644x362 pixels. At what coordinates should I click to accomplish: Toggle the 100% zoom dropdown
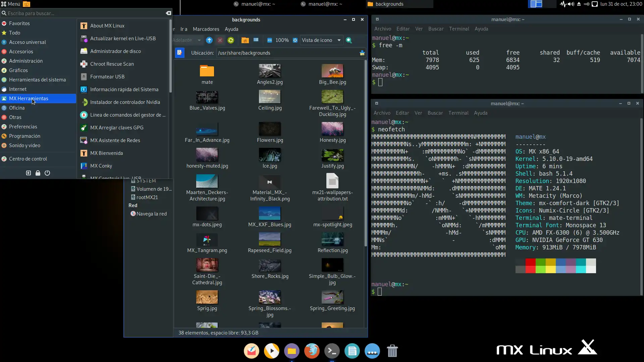point(282,40)
